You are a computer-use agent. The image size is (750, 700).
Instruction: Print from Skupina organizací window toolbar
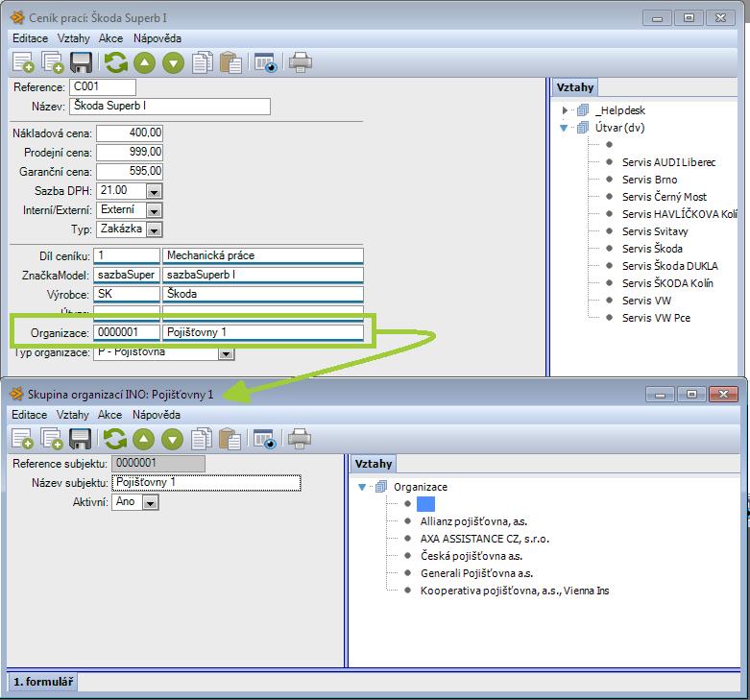[300, 439]
